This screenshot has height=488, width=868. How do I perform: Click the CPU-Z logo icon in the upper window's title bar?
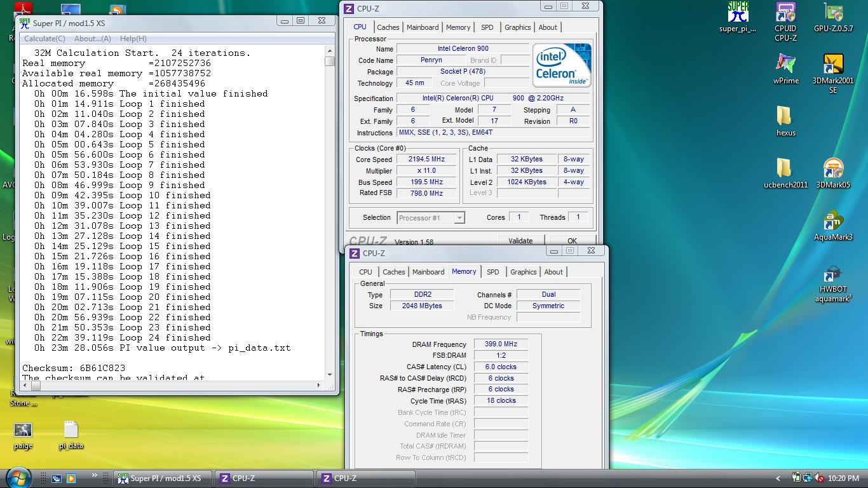tap(348, 8)
